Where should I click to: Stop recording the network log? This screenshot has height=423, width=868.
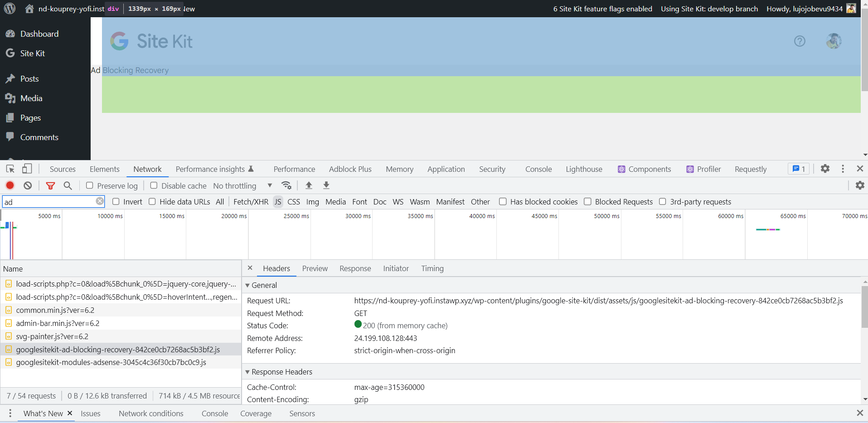coord(10,185)
